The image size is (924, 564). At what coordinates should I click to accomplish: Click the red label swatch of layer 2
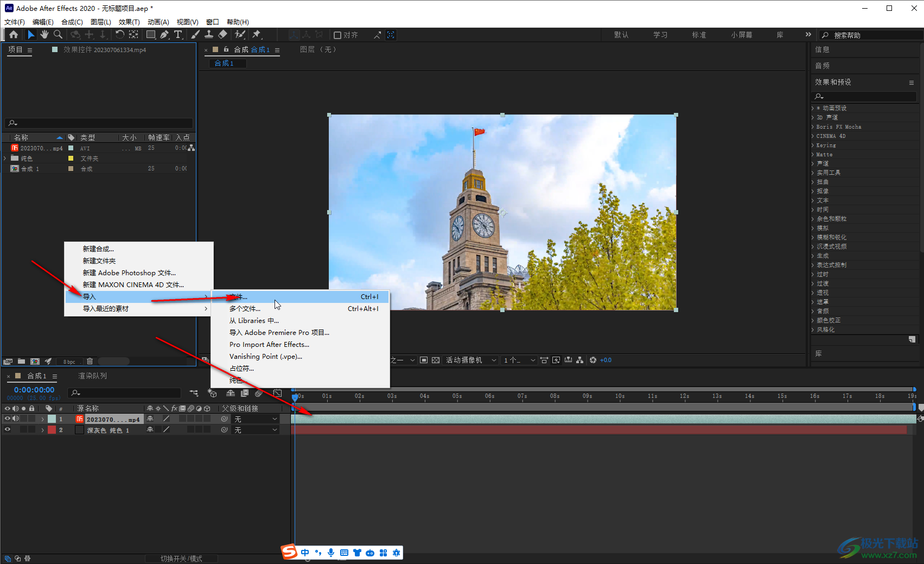click(x=52, y=430)
